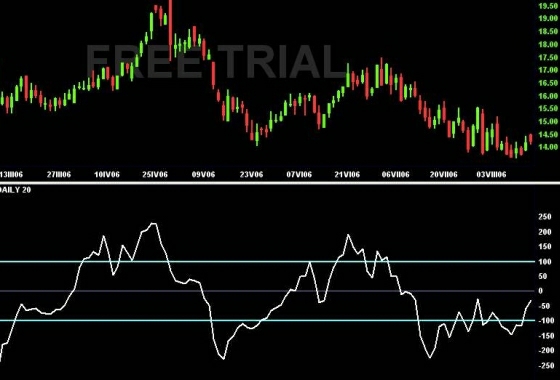The width and height of the screenshot is (560, 380).
Task: Select the 14.00 price axis label
Action: tap(548, 147)
